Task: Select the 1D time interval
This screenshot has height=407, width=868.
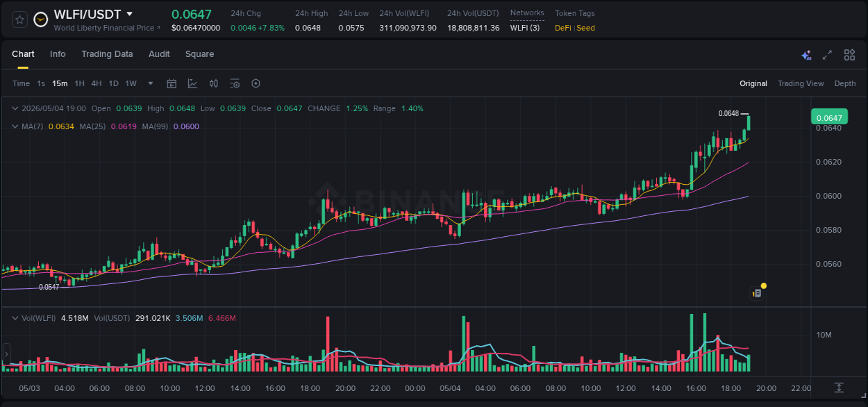Action: click(113, 83)
